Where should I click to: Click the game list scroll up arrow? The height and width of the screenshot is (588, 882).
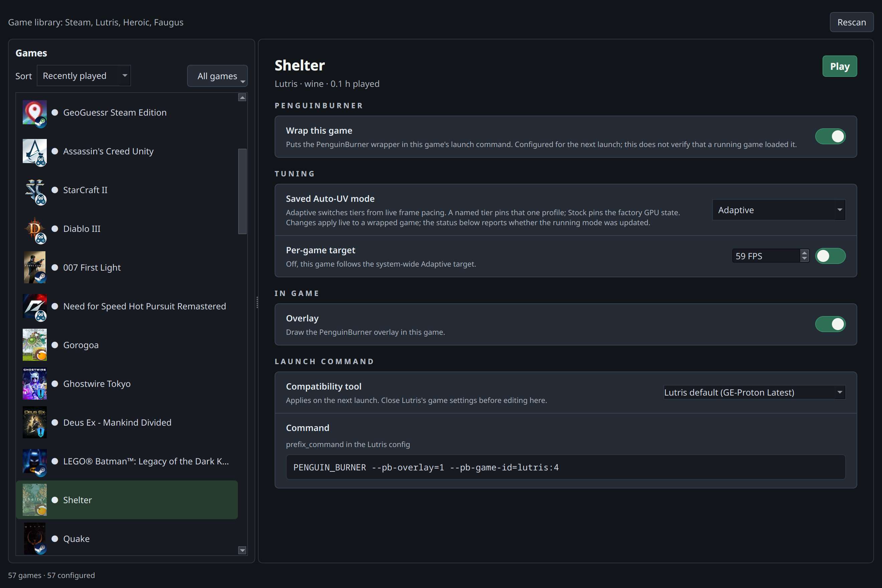[x=242, y=98]
